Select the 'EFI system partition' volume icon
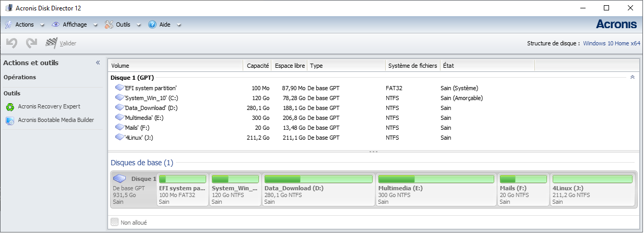Viewport: 644px width, 233px height. tap(119, 88)
